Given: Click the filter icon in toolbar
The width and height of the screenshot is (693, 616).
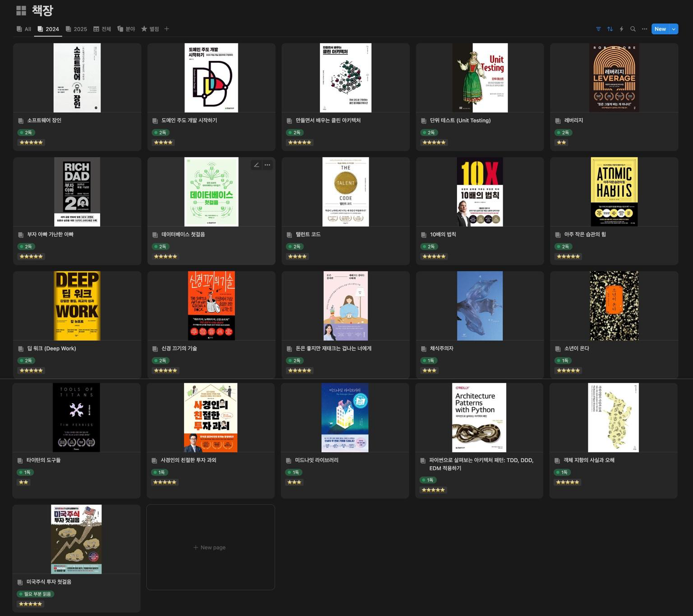Looking at the screenshot, I should coord(598,29).
